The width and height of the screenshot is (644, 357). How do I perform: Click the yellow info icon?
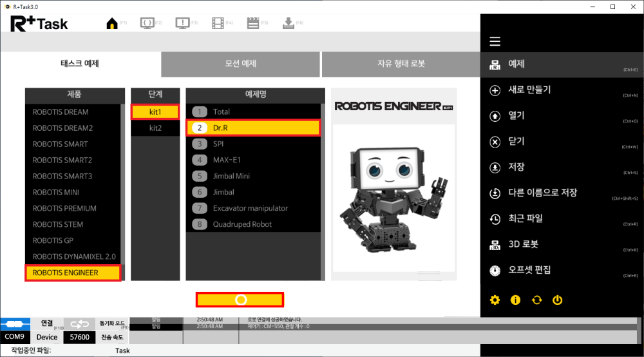point(515,300)
